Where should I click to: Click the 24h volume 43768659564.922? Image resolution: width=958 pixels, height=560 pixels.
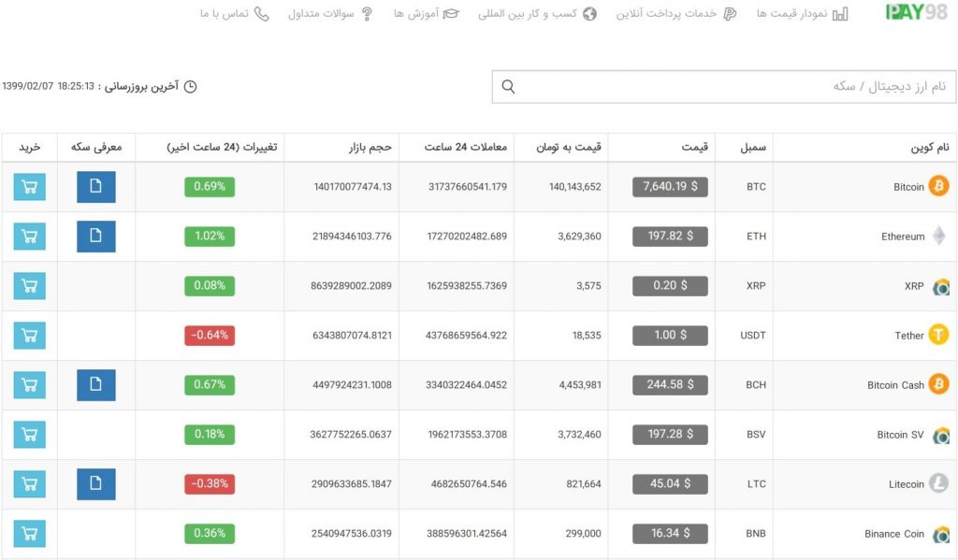[x=466, y=336]
